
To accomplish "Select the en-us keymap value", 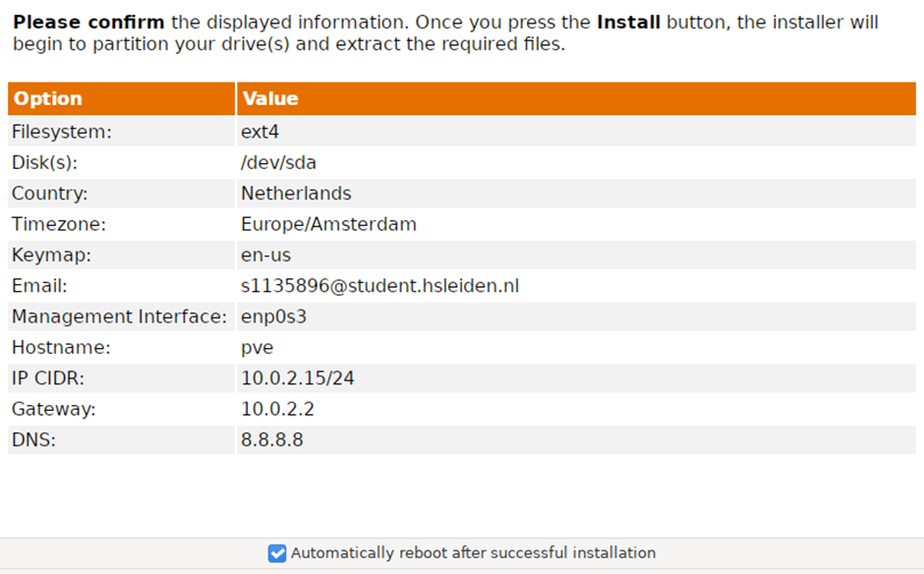I will point(265,256).
